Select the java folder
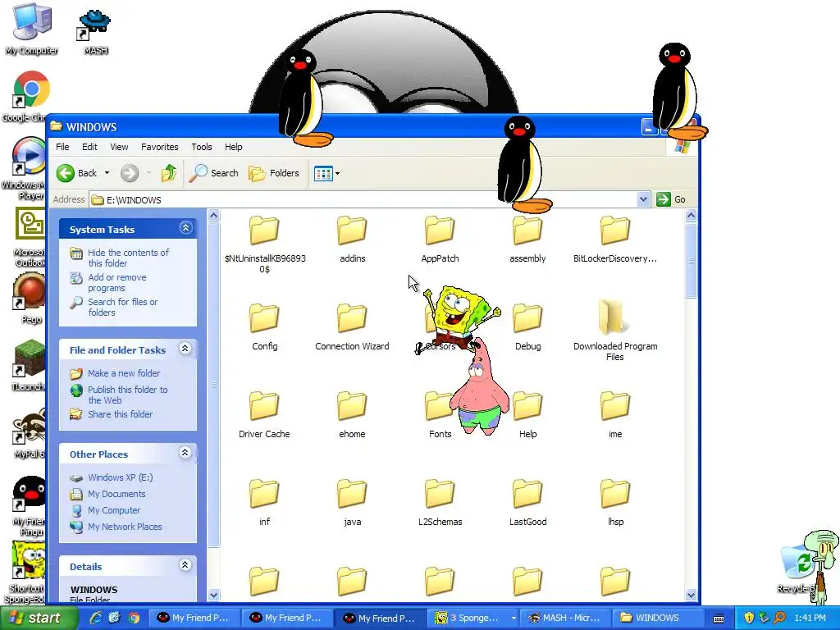The height and width of the screenshot is (630, 840). [x=352, y=503]
